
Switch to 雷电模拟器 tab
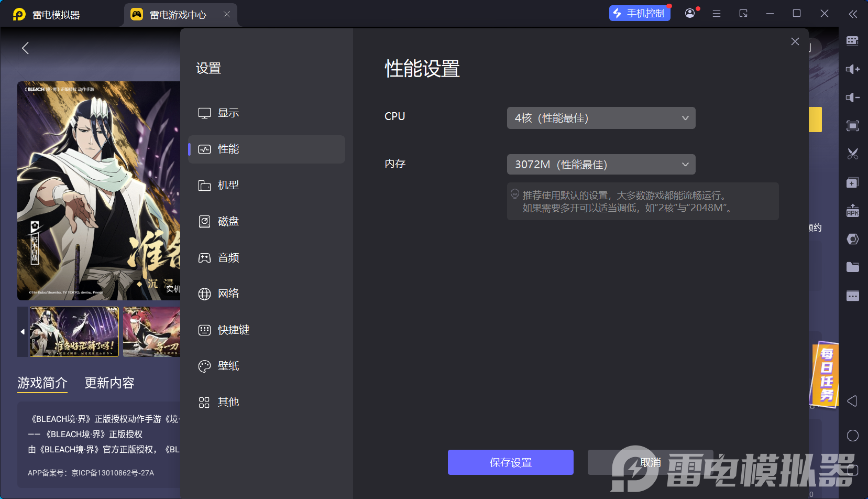coord(56,15)
